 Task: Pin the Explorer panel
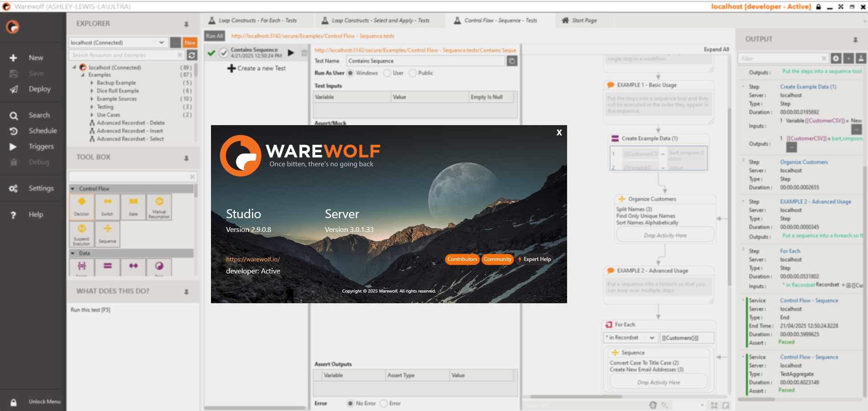coord(187,24)
